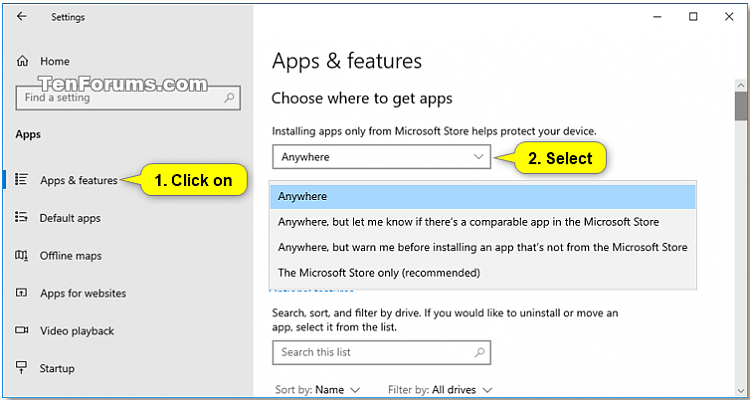Open Startup settings
This screenshot has height=400, width=750.
coord(57,368)
